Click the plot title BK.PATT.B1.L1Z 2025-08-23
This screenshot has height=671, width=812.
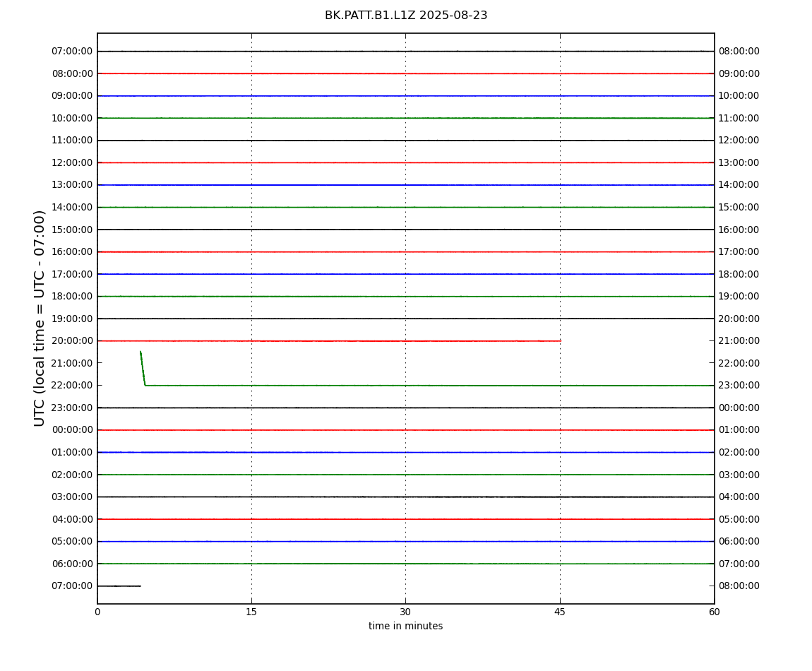tap(406, 16)
